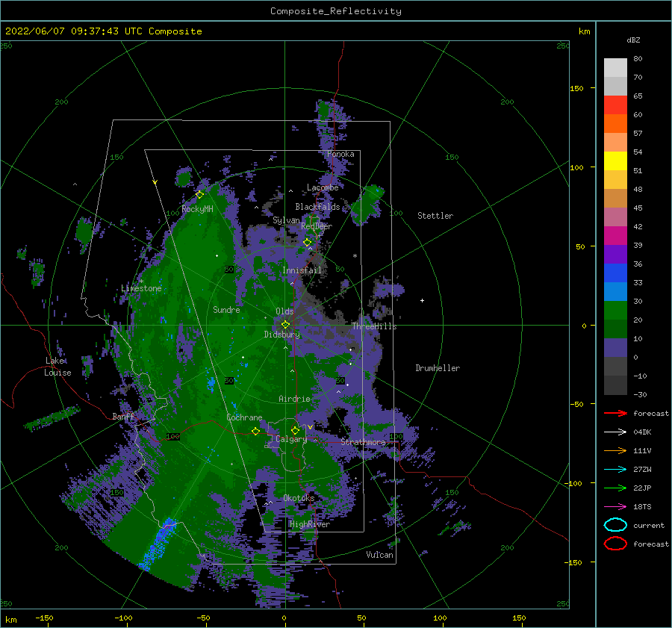This screenshot has height=628, width=672.
Task: Click the Lacombe city label
Action: pyautogui.click(x=323, y=187)
